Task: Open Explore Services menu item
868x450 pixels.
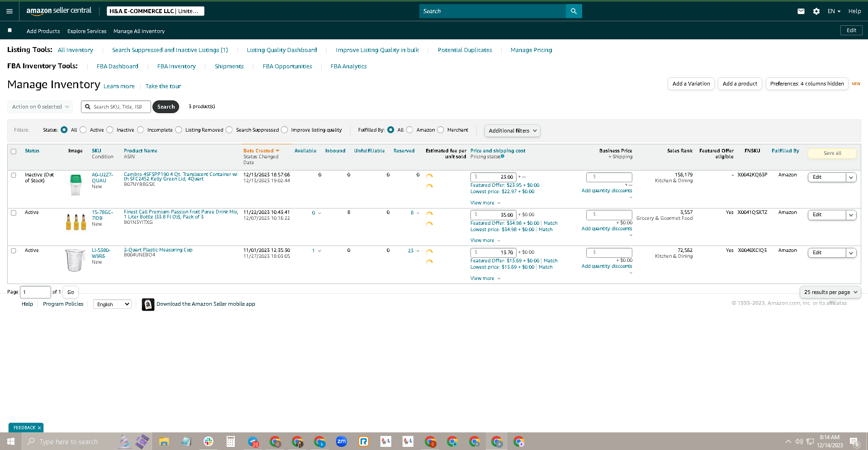Action: tap(87, 31)
